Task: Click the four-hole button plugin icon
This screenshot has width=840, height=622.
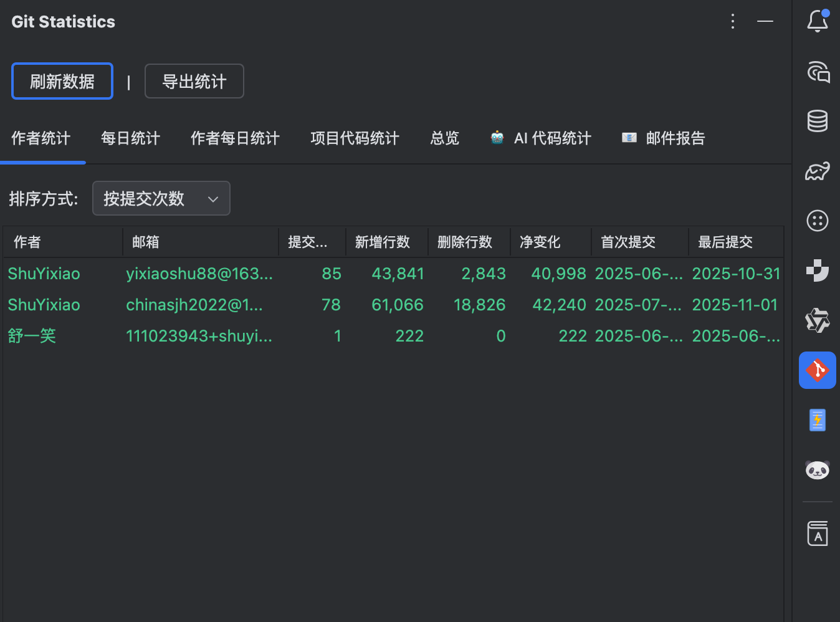Action: click(817, 220)
